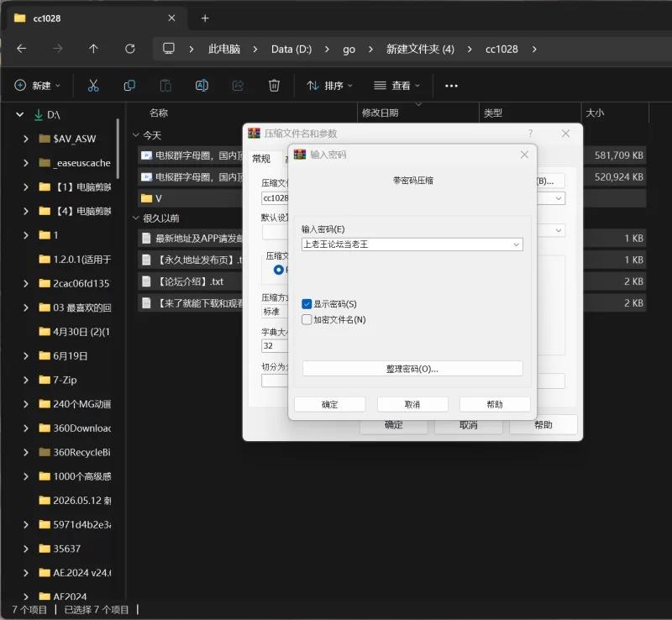Collapse the 今天 group
672x620 pixels.
pos(136,135)
